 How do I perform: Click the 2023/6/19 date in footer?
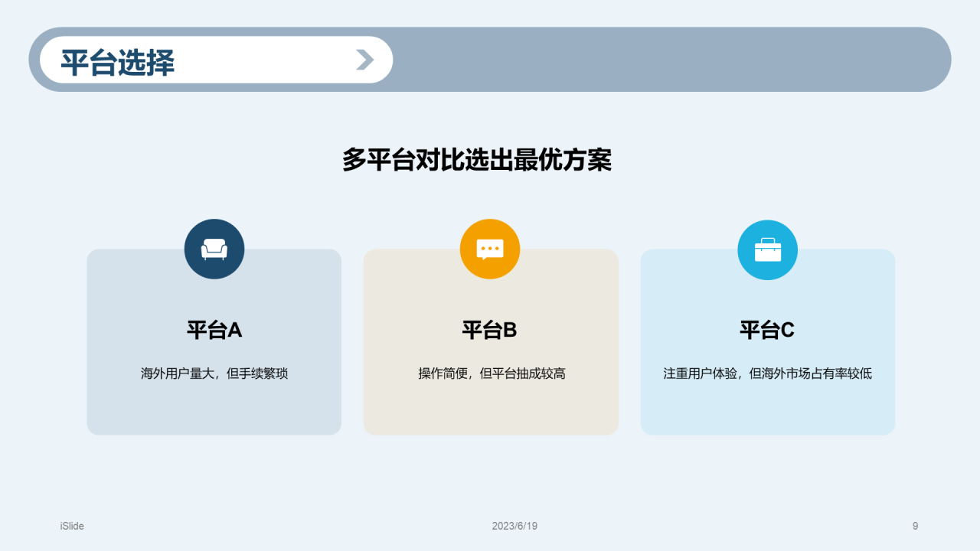click(x=514, y=526)
